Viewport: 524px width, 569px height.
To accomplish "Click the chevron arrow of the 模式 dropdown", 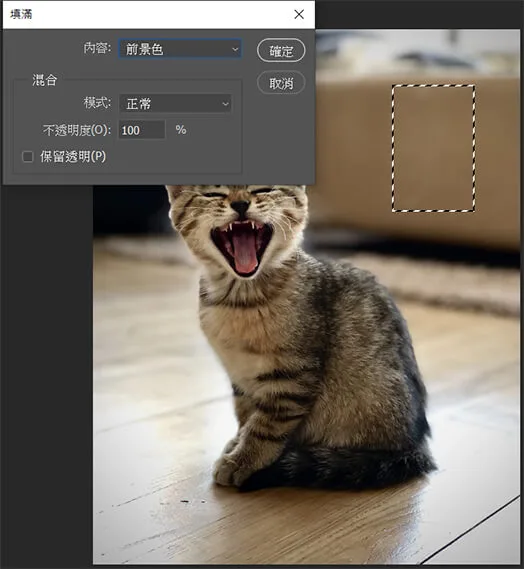I will tap(225, 104).
